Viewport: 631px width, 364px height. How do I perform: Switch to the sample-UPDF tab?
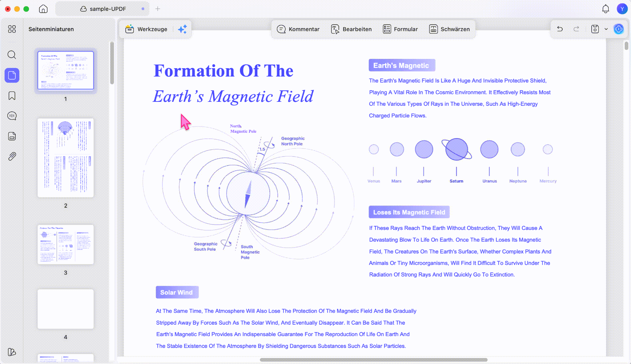point(103,9)
